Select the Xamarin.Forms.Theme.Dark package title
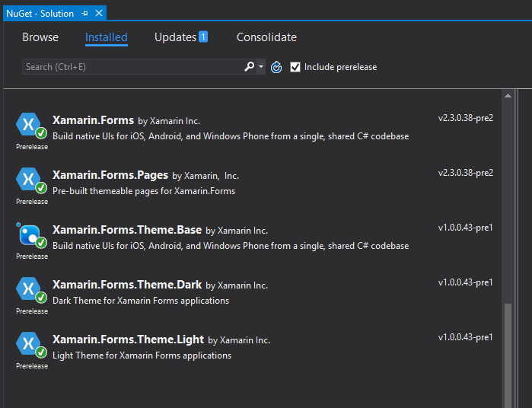Screen dimensions: 532x408 (x=127, y=285)
